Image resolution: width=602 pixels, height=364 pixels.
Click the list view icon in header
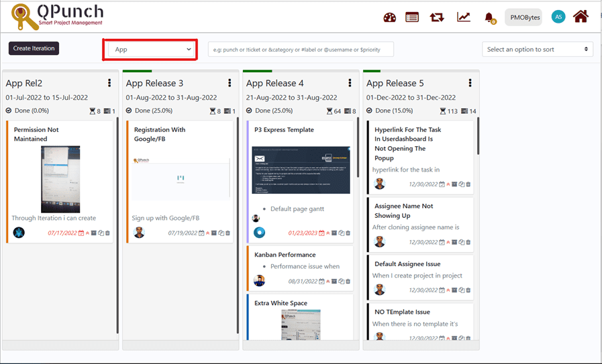[412, 17]
